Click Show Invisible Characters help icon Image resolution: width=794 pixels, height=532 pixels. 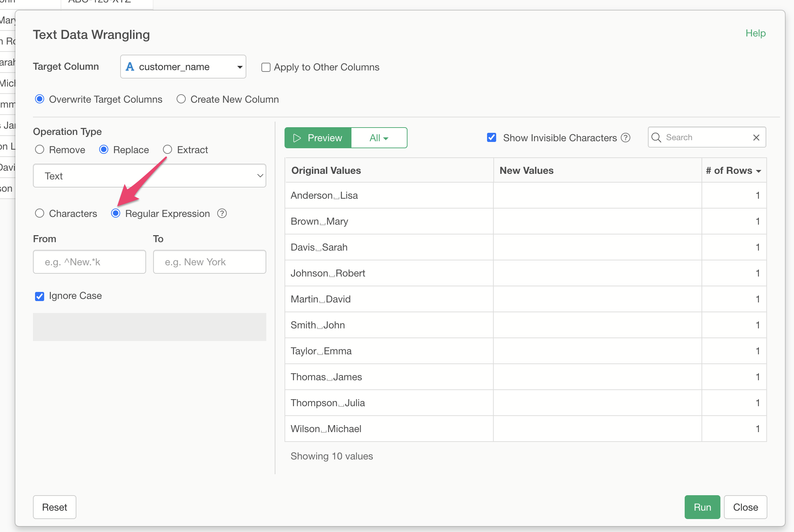tap(625, 138)
